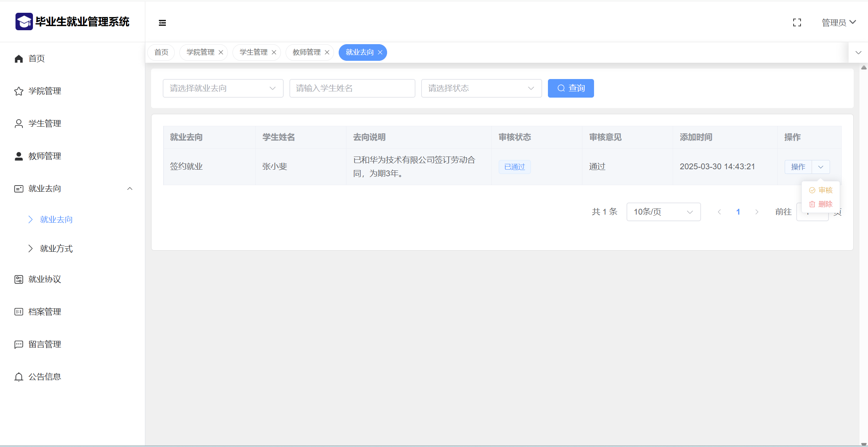Screen dimensions: 868x447
Task: Open the 10条/页 page size dropdown
Action: pos(663,212)
